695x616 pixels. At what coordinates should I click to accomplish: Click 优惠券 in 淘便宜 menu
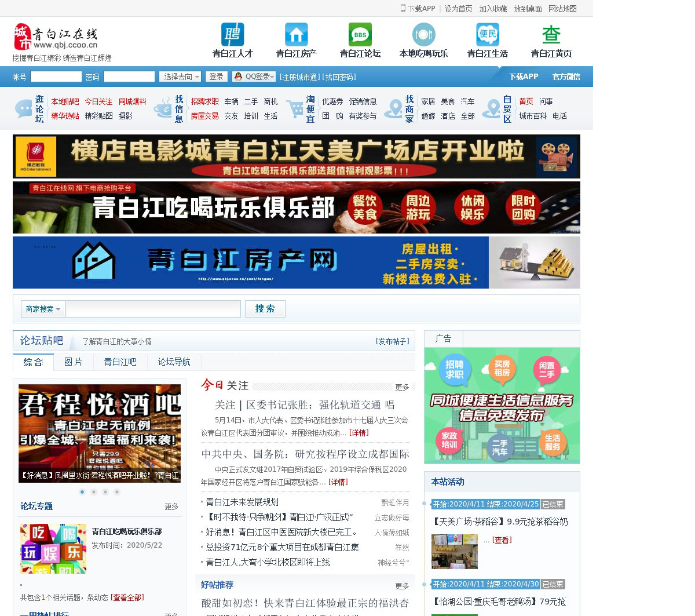(332, 101)
